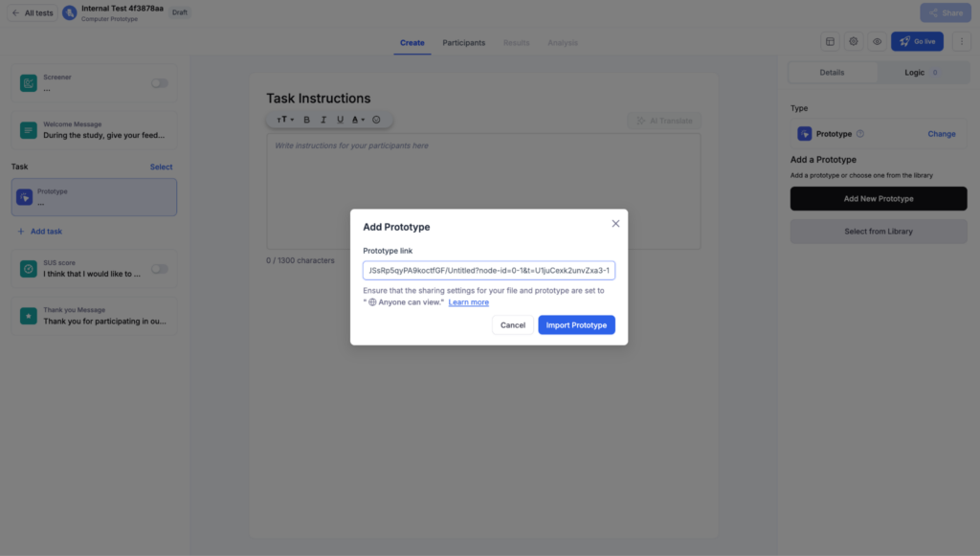Click Change to switch task type
The height and width of the screenshot is (556, 980).
(x=942, y=134)
